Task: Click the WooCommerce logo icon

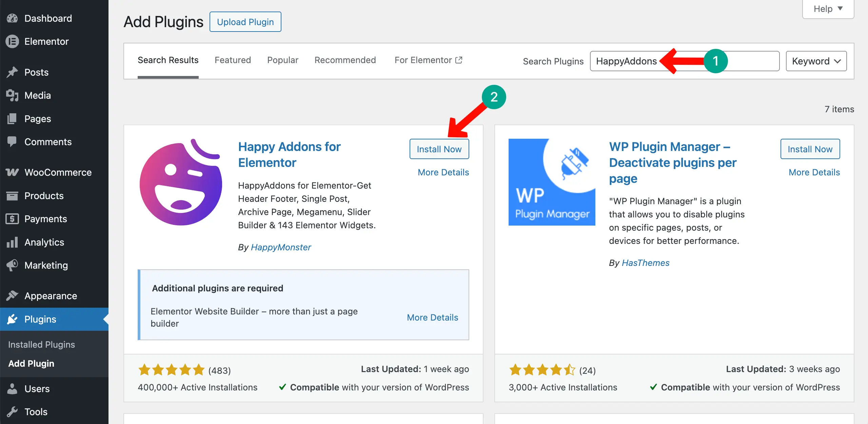Action: tap(12, 172)
